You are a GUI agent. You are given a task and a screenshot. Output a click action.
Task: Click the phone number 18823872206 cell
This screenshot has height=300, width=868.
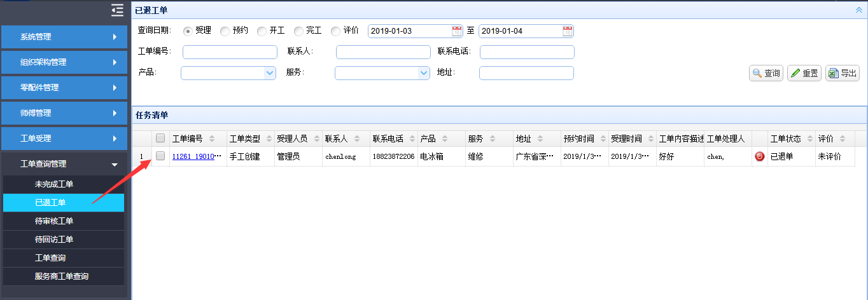tap(394, 156)
